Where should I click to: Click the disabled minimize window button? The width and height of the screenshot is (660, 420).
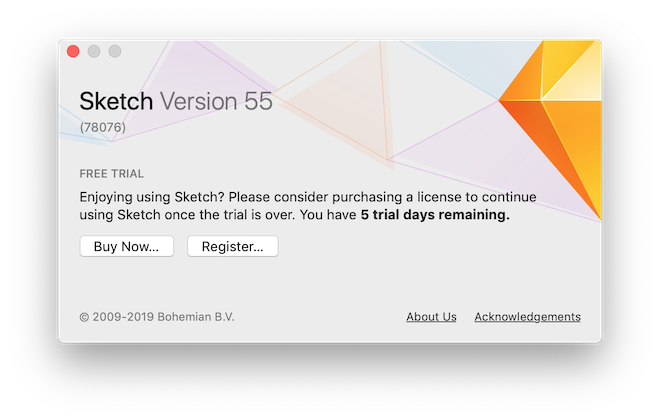pos(94,51)
